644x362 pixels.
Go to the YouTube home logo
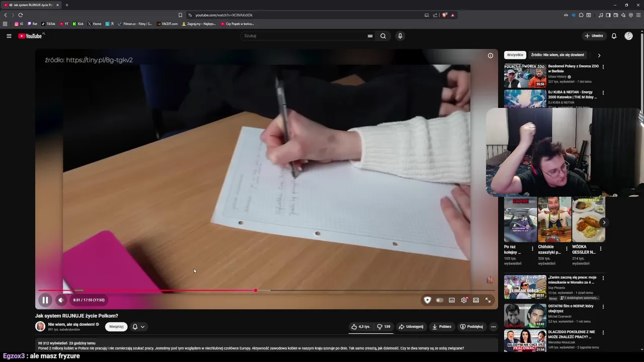coord(30,36)
